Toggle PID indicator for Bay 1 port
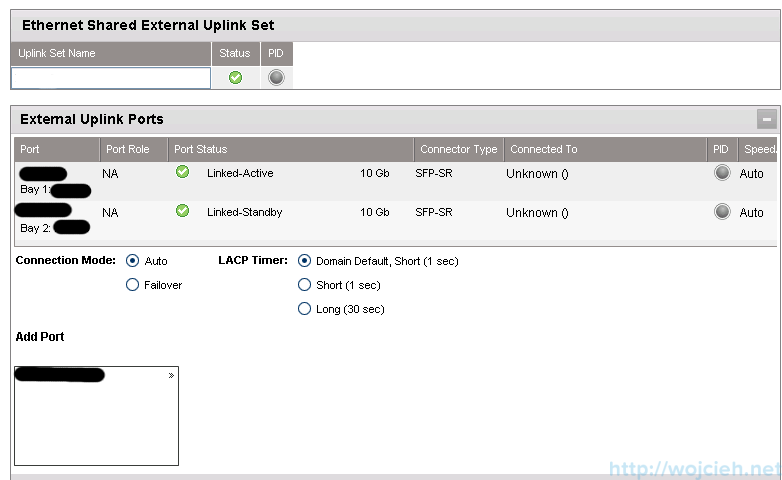Screen dimensions: 782x480 point(722,173)
